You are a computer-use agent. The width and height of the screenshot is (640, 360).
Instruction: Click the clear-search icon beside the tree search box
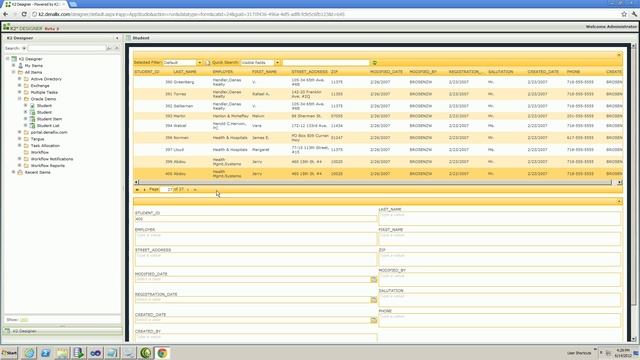coord(117,48)
